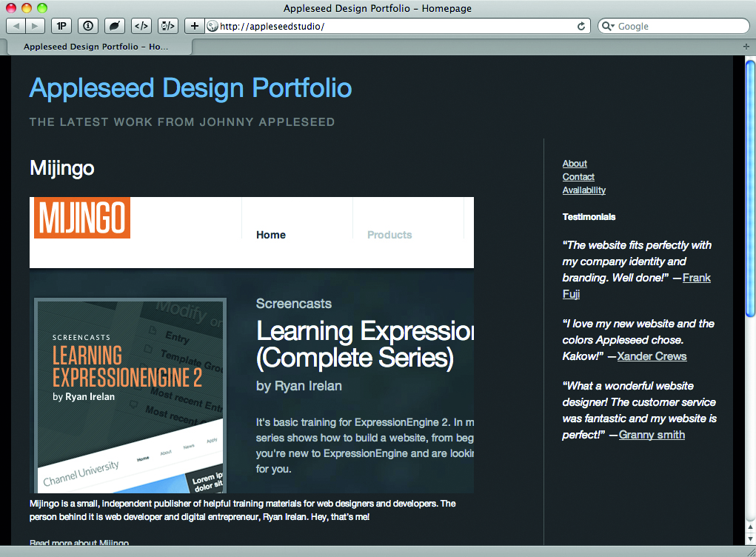This screenshot has height=557, width=756.
Task: Click the leaf icon in the toolbar
Action: coord(114,26)
